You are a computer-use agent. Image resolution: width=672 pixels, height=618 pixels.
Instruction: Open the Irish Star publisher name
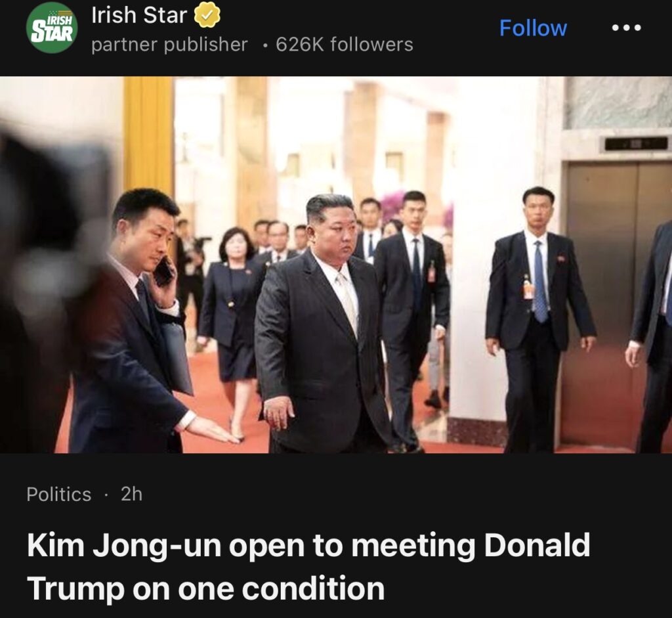point(139,15)
